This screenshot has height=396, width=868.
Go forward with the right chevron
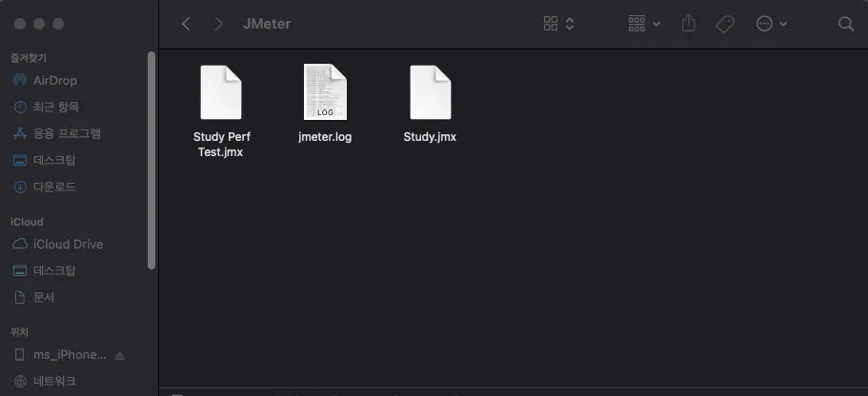[218, 24]
